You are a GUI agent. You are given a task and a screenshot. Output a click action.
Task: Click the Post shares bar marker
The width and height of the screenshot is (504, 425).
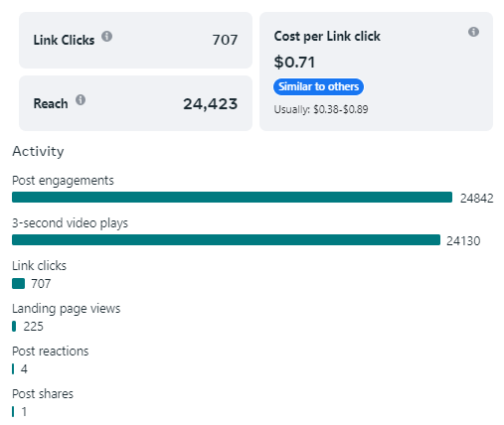13,412
